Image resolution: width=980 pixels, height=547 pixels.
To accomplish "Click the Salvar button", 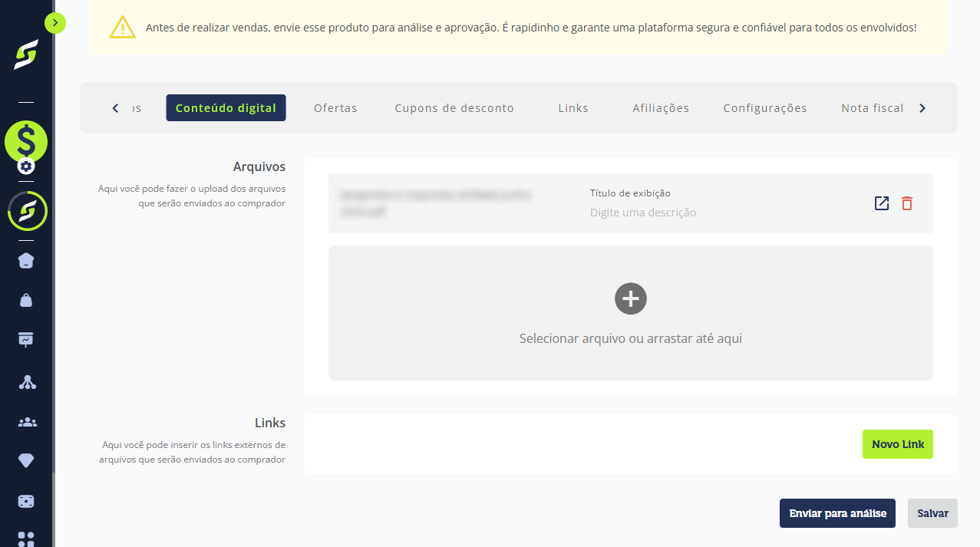I will click(932, 513).
